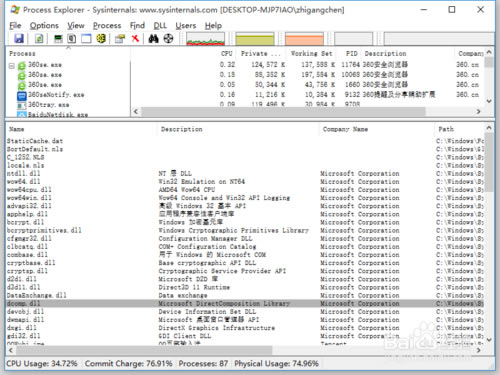
Task: Sort lower pane by Name header
Action: pyautogui.click(x=17, y=129)
